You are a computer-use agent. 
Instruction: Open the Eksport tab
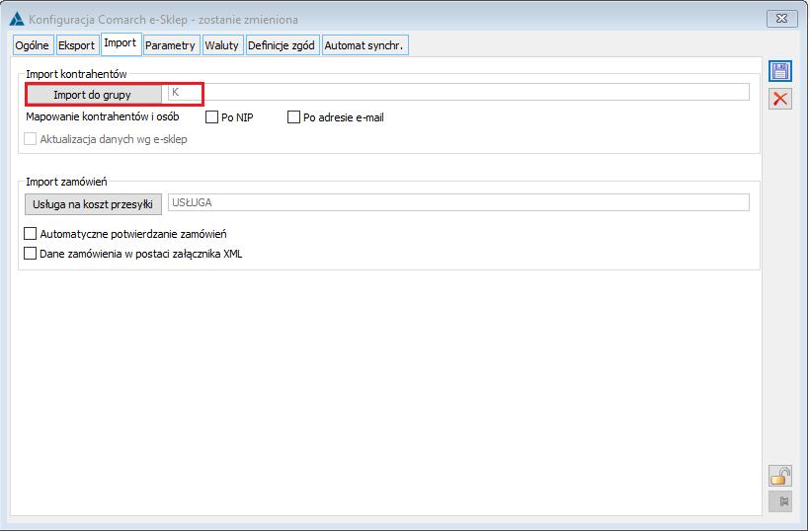click(x=76, y=45)
